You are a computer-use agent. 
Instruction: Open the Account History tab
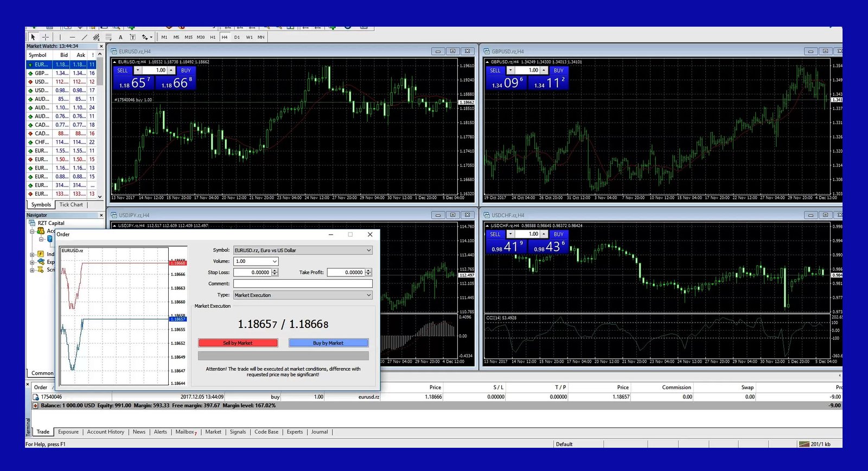tap(105, 432)
